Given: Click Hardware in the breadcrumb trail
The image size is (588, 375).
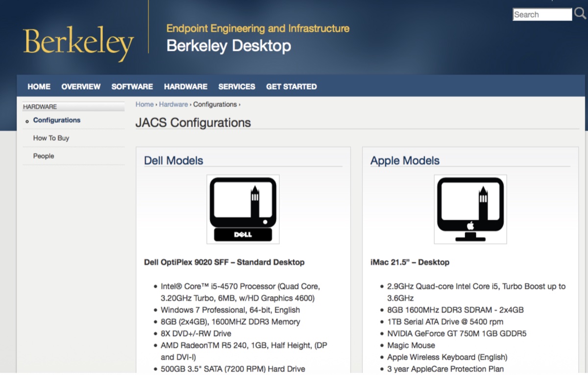Looking at the screenshot, I should click(x=173, y=104).
